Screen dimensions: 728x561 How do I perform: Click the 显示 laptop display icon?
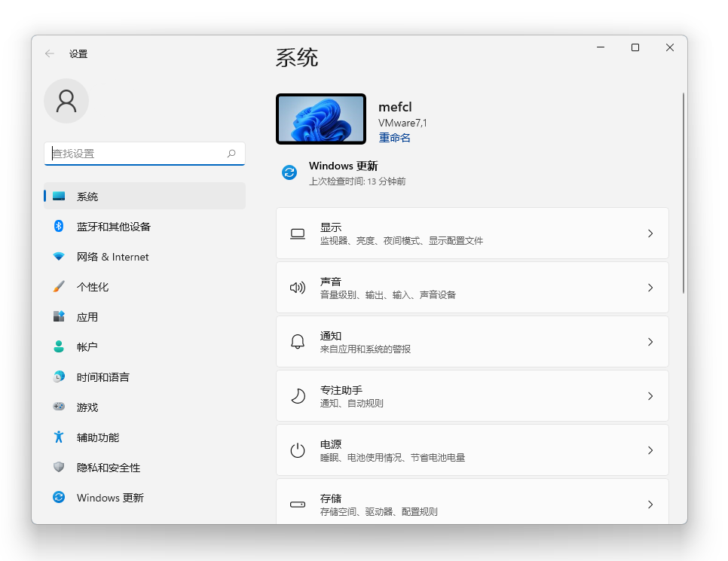point(298,233)
